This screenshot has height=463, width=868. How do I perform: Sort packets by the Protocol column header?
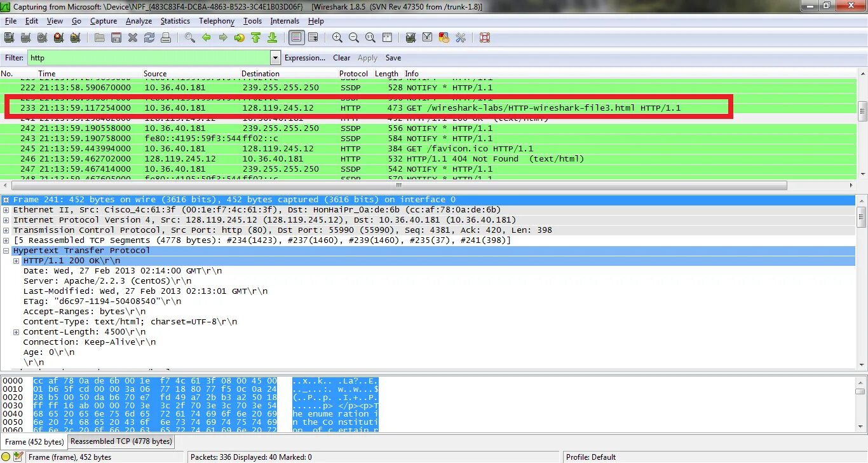[354, 74]
